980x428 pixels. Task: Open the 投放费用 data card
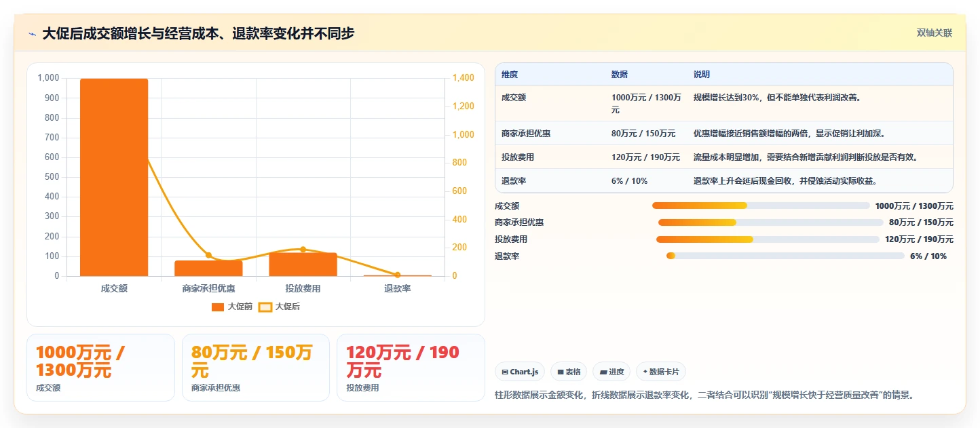[x=411, y=368]
